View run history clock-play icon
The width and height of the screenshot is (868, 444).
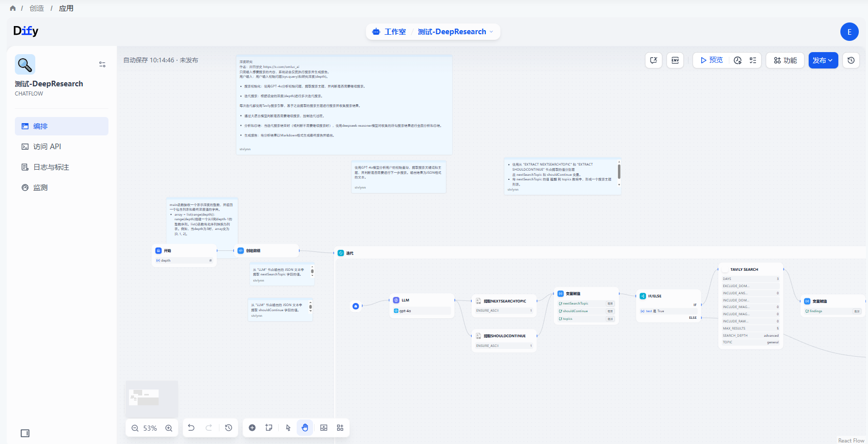click(x=738, y=60)
